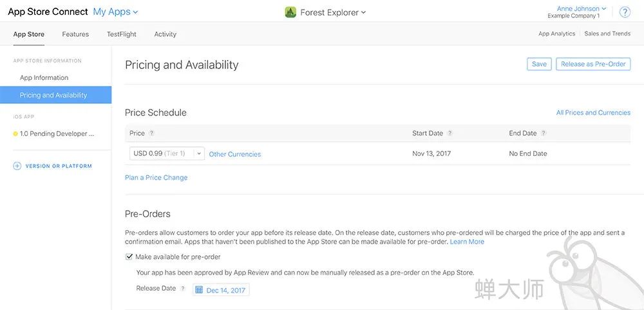The image size is (644, 310).
Task: Open the Anne Johnson account menu
Action: (581, 8)
